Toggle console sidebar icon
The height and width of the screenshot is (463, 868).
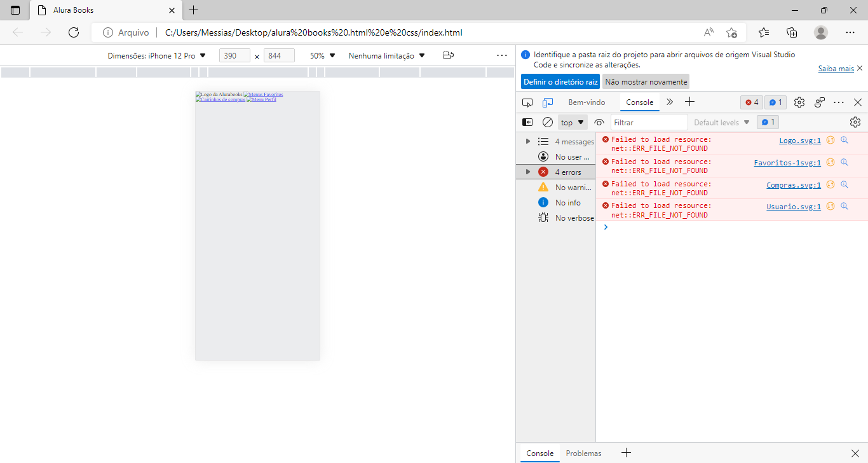pos(527,122)
